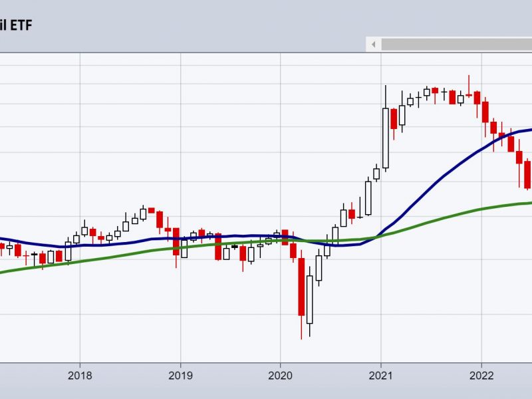The height and width of the screenshot is (399, 532).
Task: Click the 2019 label on the time axis
Action: coord(180,375)
